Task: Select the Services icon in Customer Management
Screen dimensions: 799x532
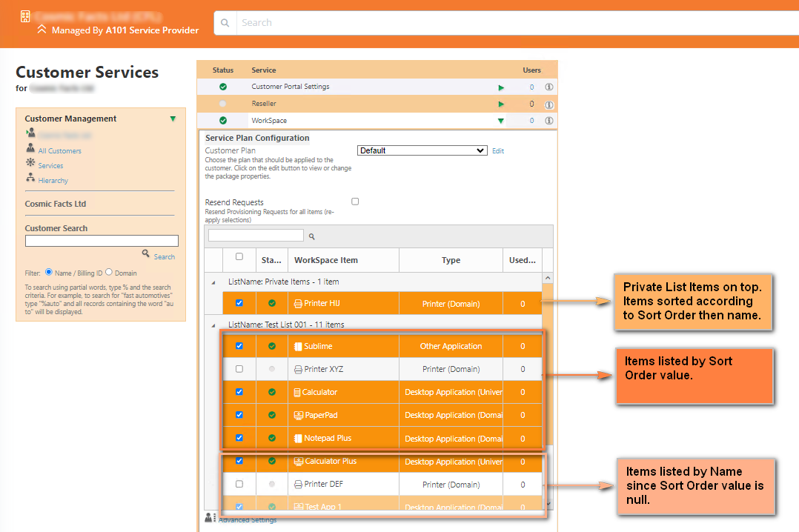Action: tap(30, 164)
